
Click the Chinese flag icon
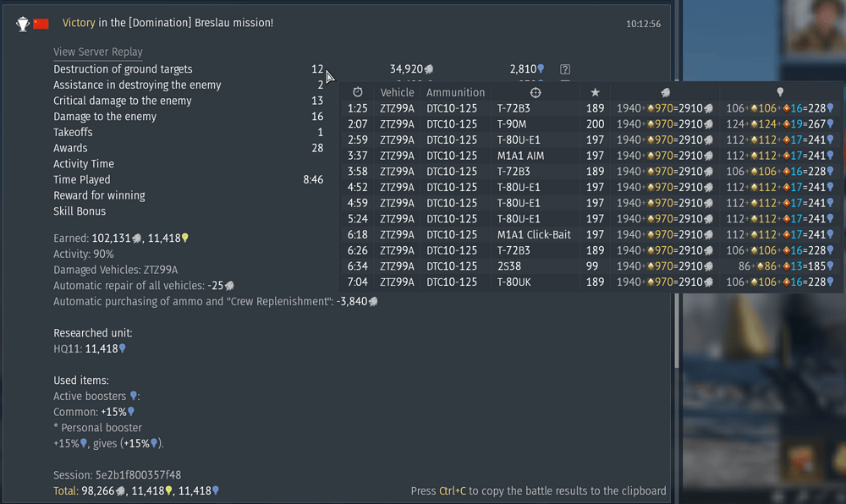point(41,24)
